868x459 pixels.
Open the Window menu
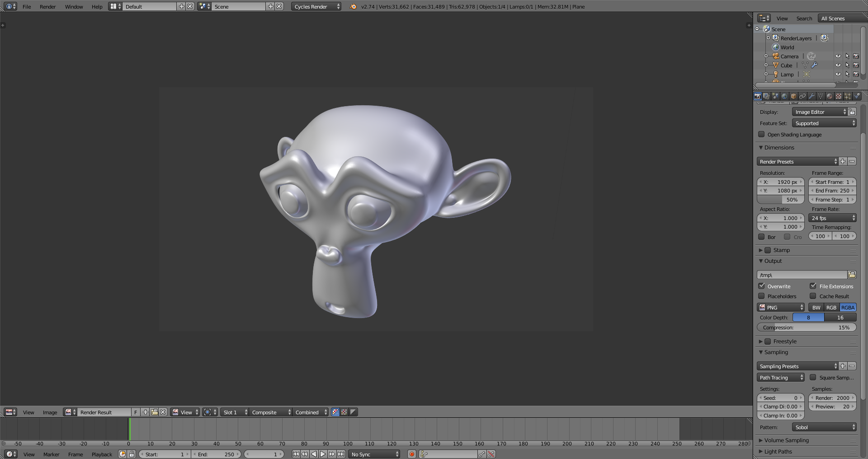74,6
